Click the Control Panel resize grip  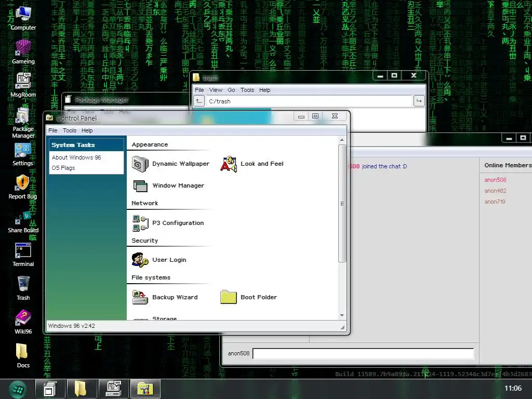click(343, 327)
